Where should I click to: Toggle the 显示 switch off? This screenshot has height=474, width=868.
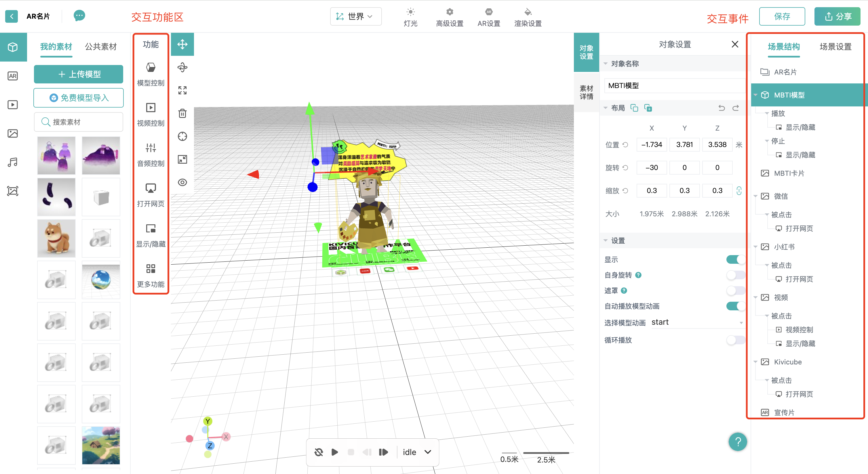(x=735, y=259)
